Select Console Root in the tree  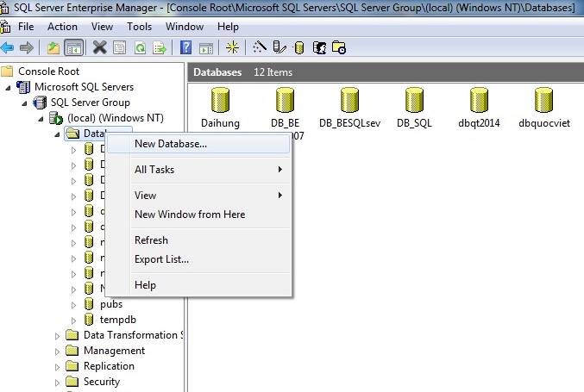(48, 71)
